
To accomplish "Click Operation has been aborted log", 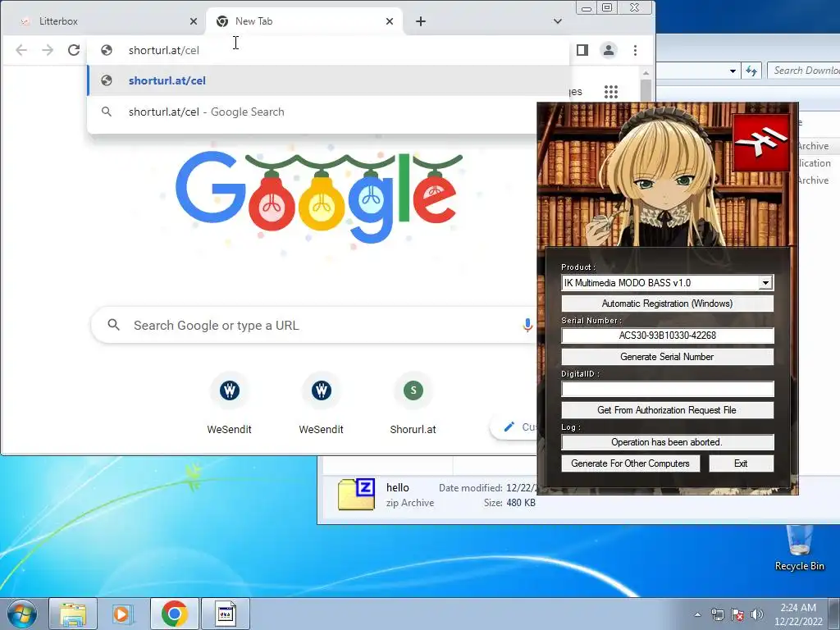I will [x=667, y=442].
